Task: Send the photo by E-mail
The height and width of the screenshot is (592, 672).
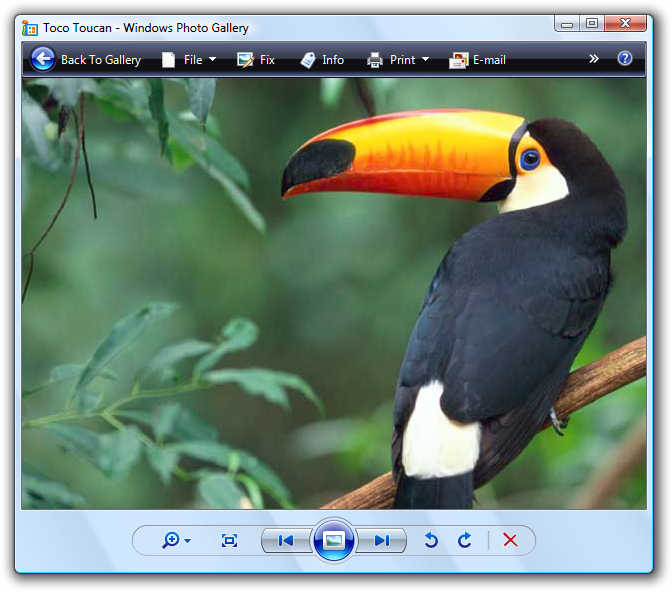Action: pyautogui.click(x=477, y=60)
